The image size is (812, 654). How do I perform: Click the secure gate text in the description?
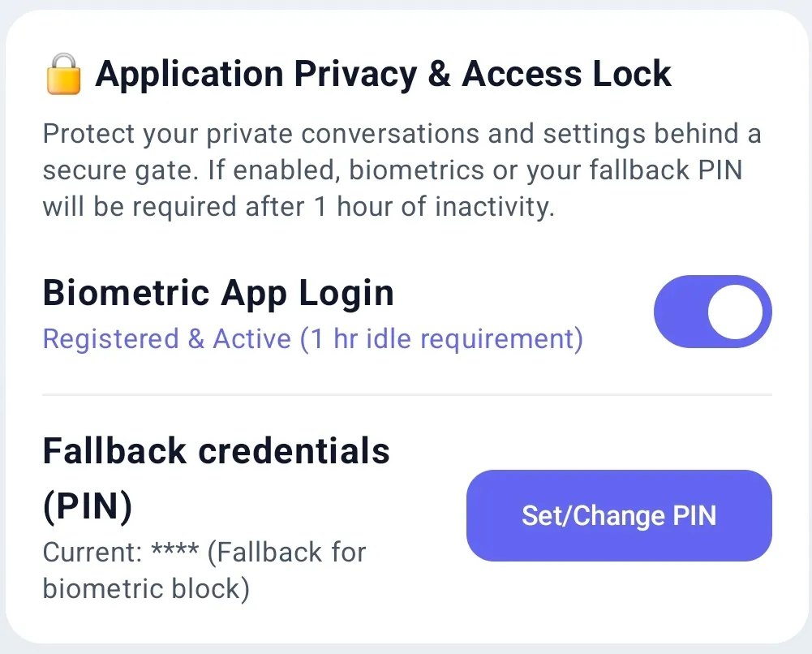pyautogui.click(x=121, y=170)
